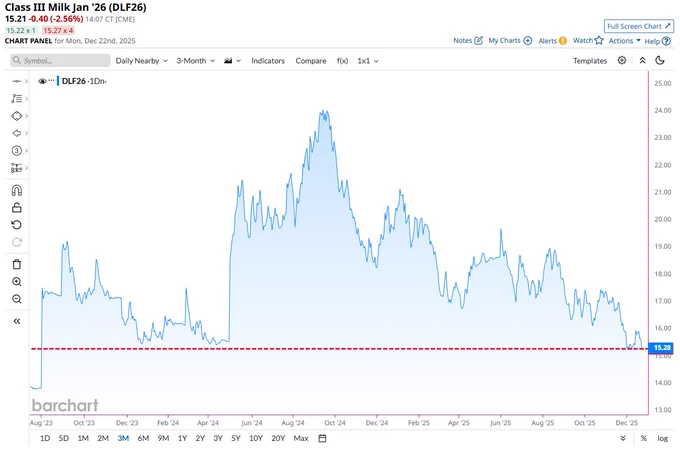Zoom out of the chart

point(16,299)
